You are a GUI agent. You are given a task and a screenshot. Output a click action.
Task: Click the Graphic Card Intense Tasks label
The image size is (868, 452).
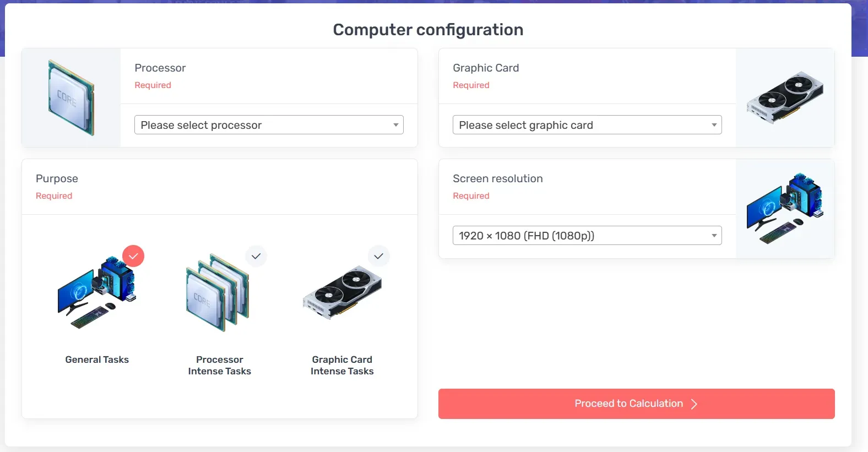[x=342, y=365]
